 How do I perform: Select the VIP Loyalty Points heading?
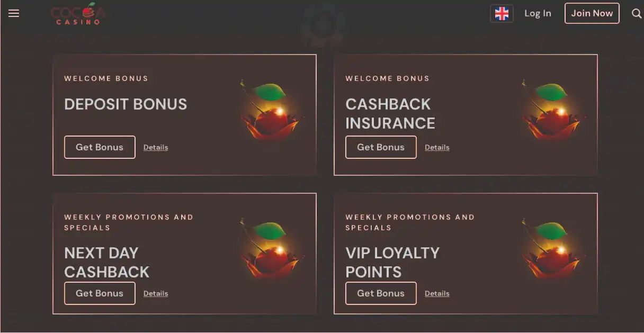pos(392,263)
